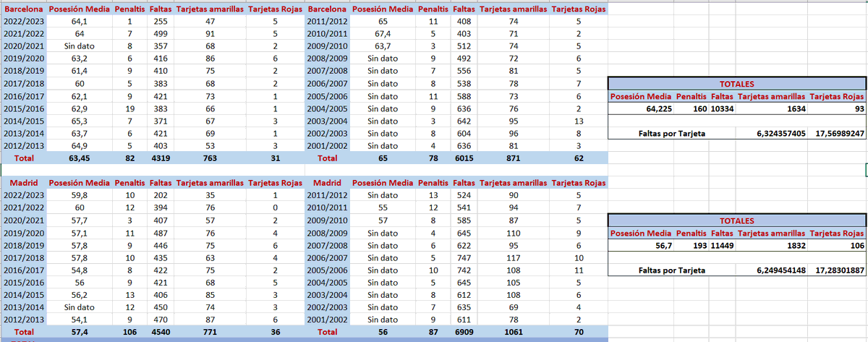Select the Barcelona 2003/2004 red cards cell 13
This screenshot has width=868, height=342.
point(578,121)
